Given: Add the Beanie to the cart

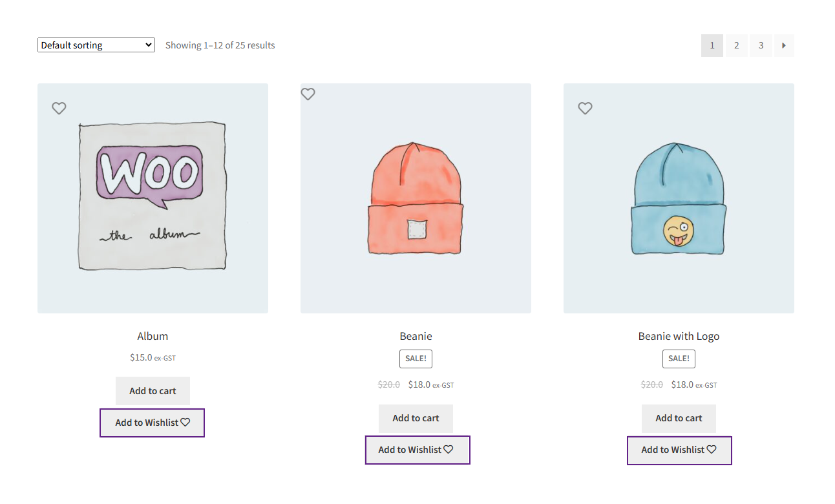Looking at the screenshot, I should (416, 418).
